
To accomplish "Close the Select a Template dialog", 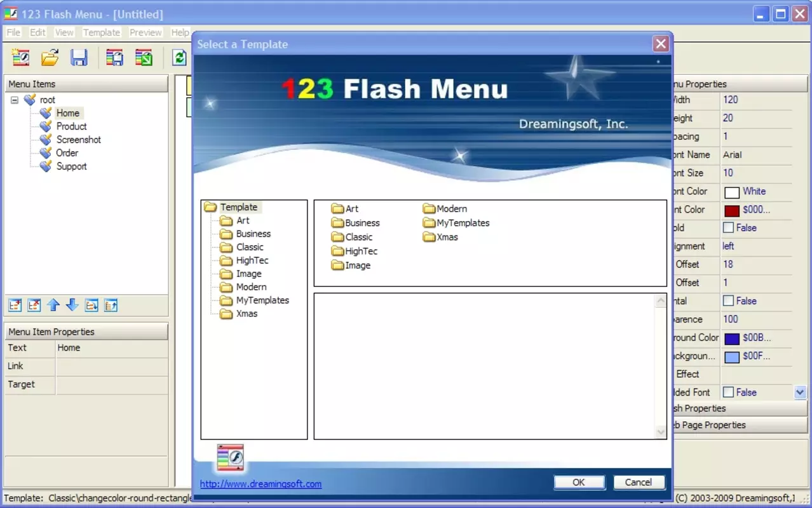I will click(x=661, y=44).
